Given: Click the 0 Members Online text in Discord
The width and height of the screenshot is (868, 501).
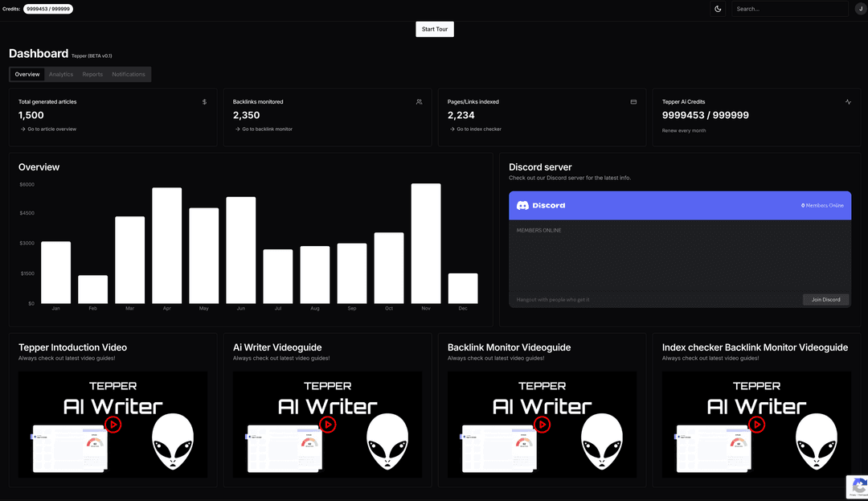Looking at the screenshot, I should (822, 205).
